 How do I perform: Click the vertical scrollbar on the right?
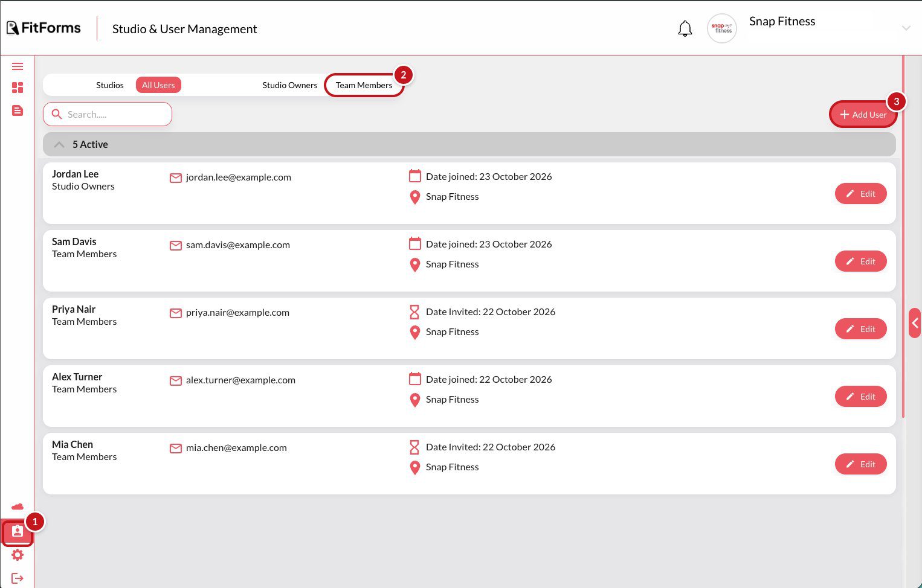point(903,237)
